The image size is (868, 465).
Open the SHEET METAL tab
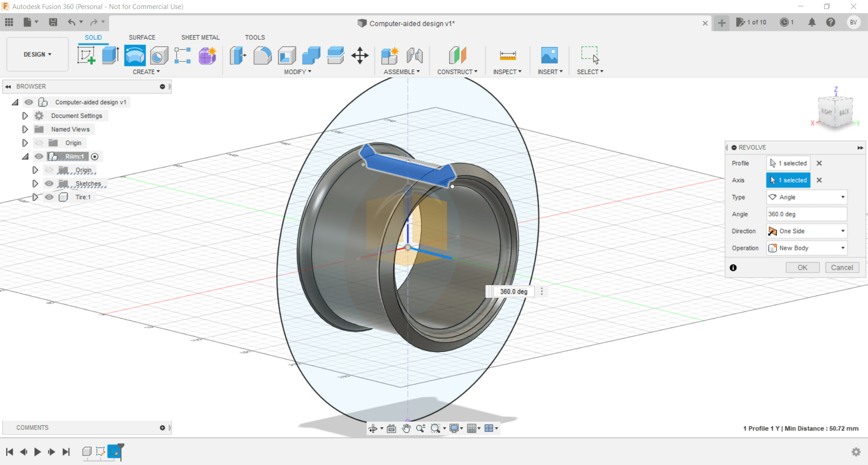point(200,38)
